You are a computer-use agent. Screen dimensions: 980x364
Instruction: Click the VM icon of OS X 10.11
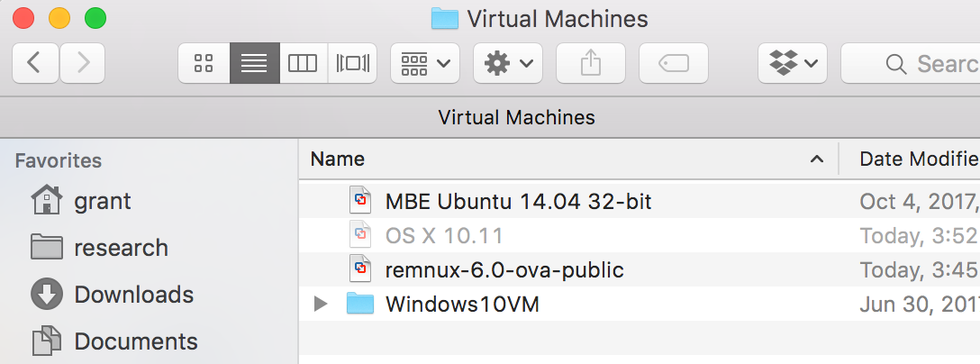360,235
